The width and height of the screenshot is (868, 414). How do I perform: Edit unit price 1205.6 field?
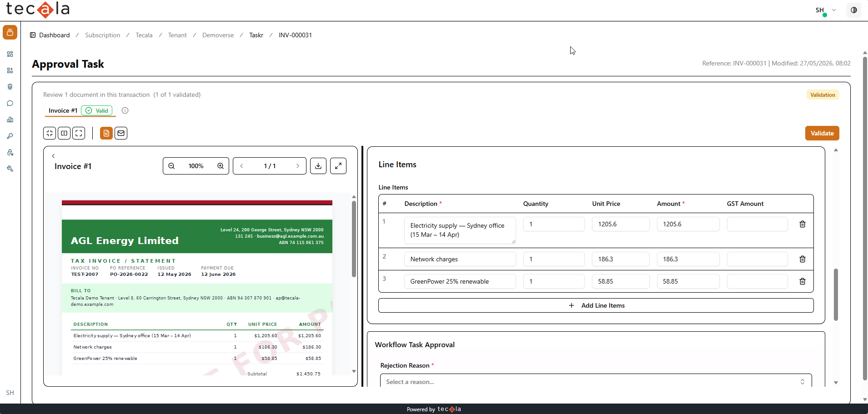click(621, 224)
